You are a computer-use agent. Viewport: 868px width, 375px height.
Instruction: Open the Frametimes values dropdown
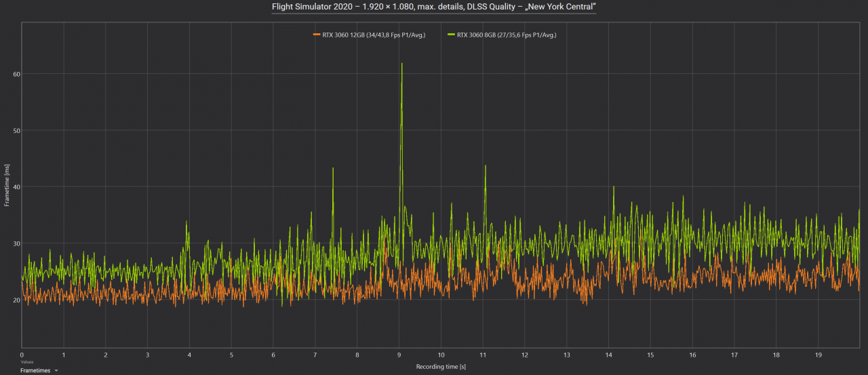pyautogui.click(x=39, y=371)
